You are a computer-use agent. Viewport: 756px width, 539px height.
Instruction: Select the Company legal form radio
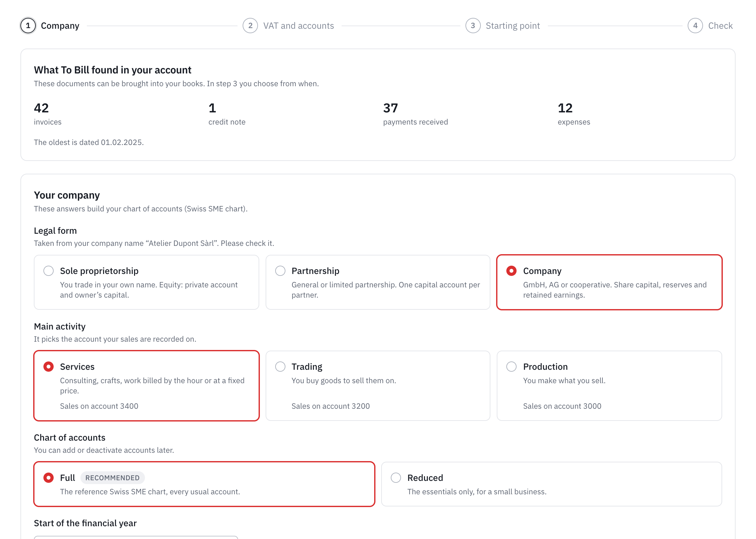511,271
